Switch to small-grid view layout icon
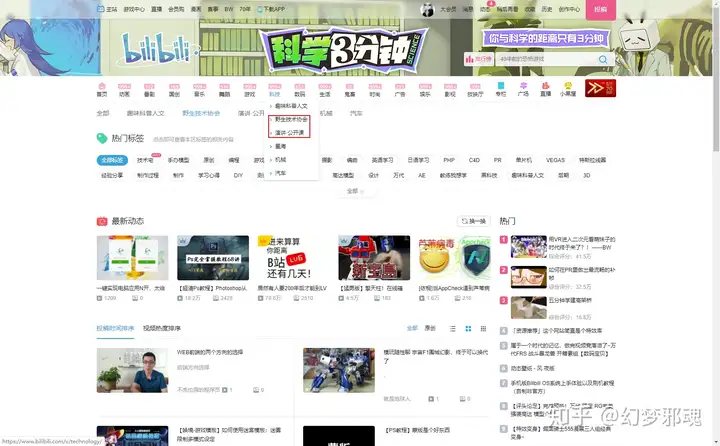 click(x=483, y=328)
